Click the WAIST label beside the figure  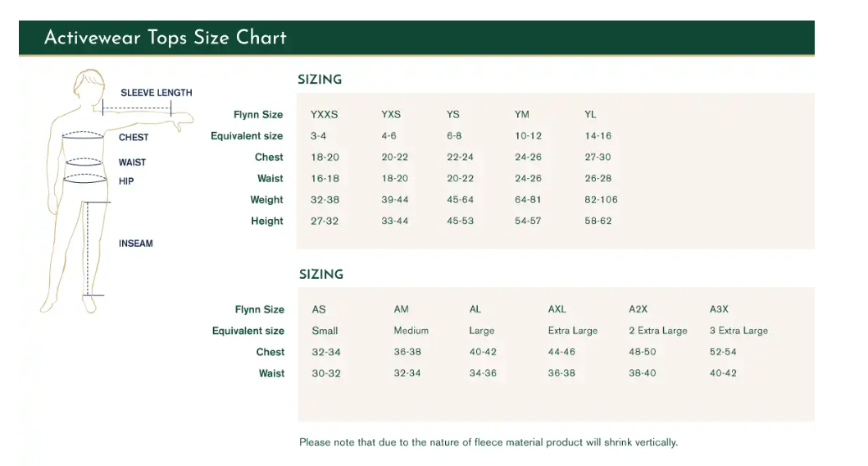pyautogui.click(x=132, y=162)
